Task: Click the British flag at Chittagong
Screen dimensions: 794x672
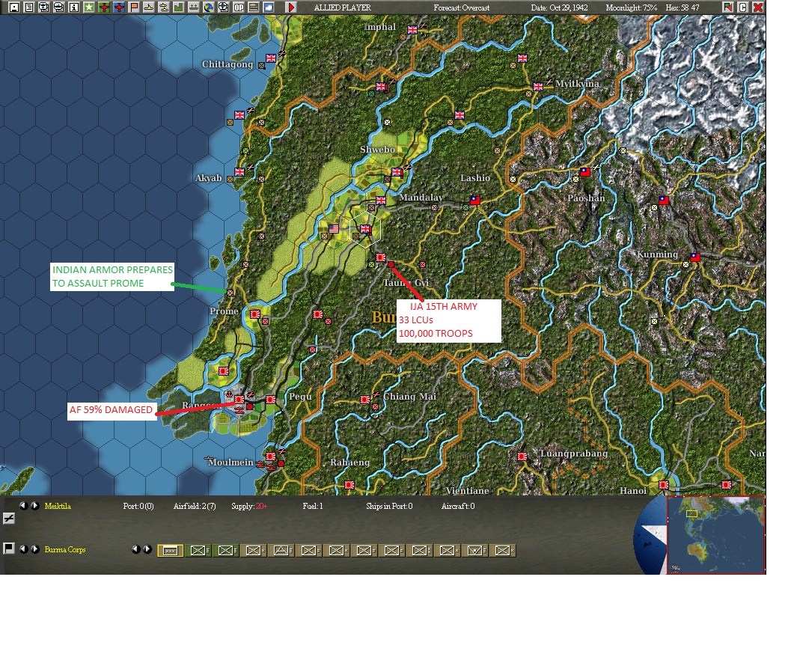Action: [271, 58]
